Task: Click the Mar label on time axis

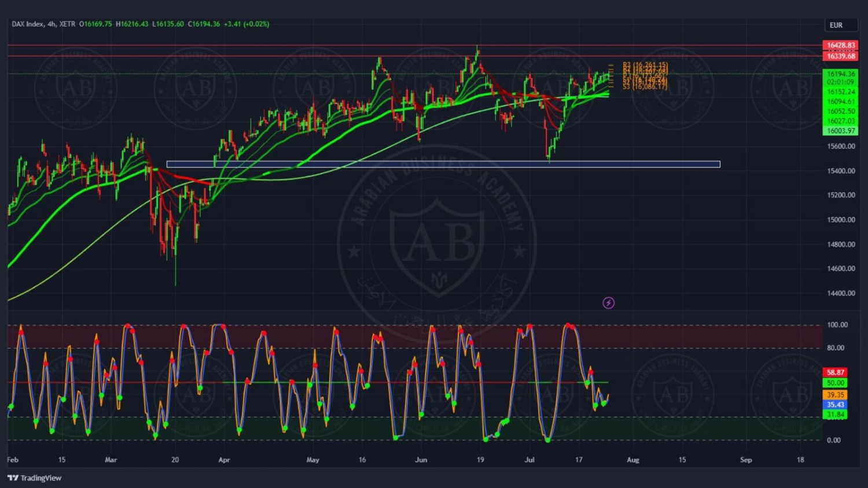Action: 111,460
